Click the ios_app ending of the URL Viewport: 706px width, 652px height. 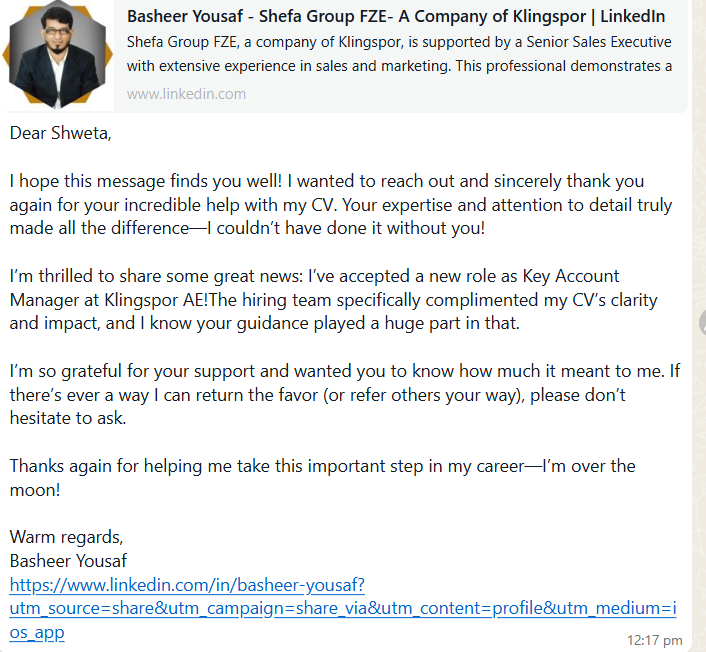pos(37,631)
